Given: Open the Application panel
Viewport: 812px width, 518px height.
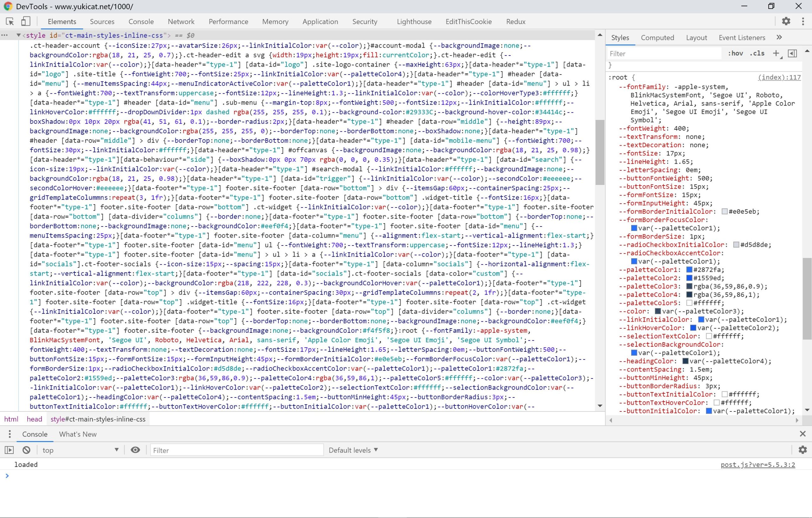Looking at the screenshot, I should (320, 22).
